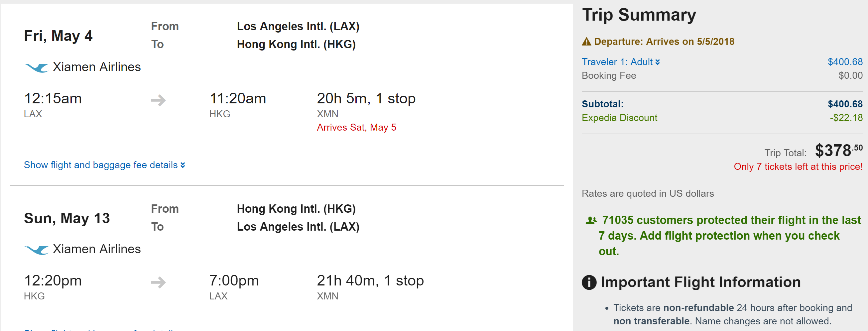Click warning triangle beside Departure notice
868x331 pixels.
coord(586,42)
